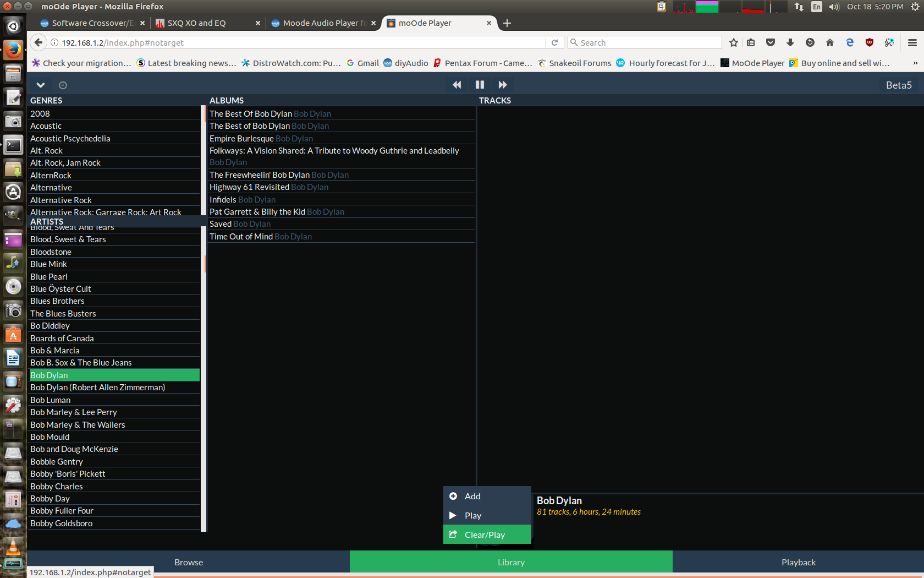Open keyboard language En indicator

pos(817,7)
